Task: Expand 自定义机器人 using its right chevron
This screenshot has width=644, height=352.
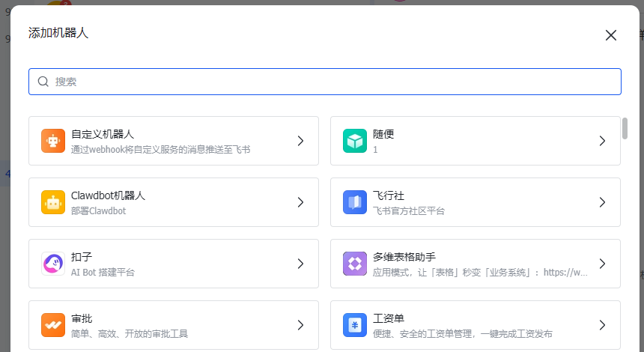Action: [x=300, y=141]
